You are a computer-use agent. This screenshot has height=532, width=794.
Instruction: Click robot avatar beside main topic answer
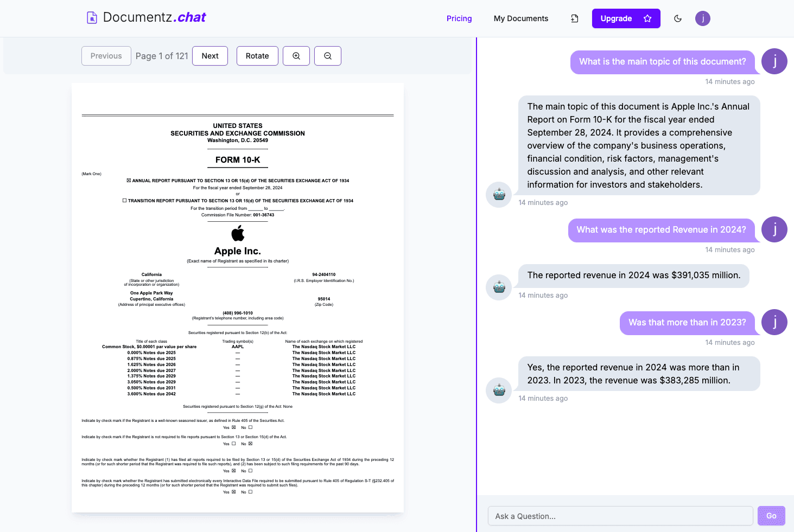(x=499, y=195)
